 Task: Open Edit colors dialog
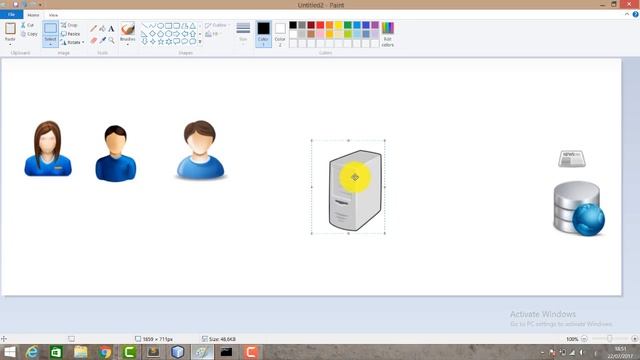388,34
